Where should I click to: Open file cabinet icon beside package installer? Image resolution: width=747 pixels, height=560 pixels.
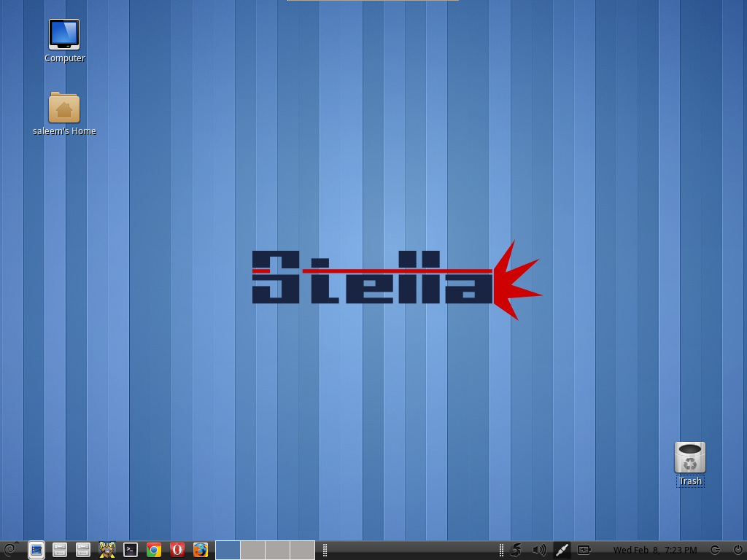pyautogui.click(x=83, y=550)
